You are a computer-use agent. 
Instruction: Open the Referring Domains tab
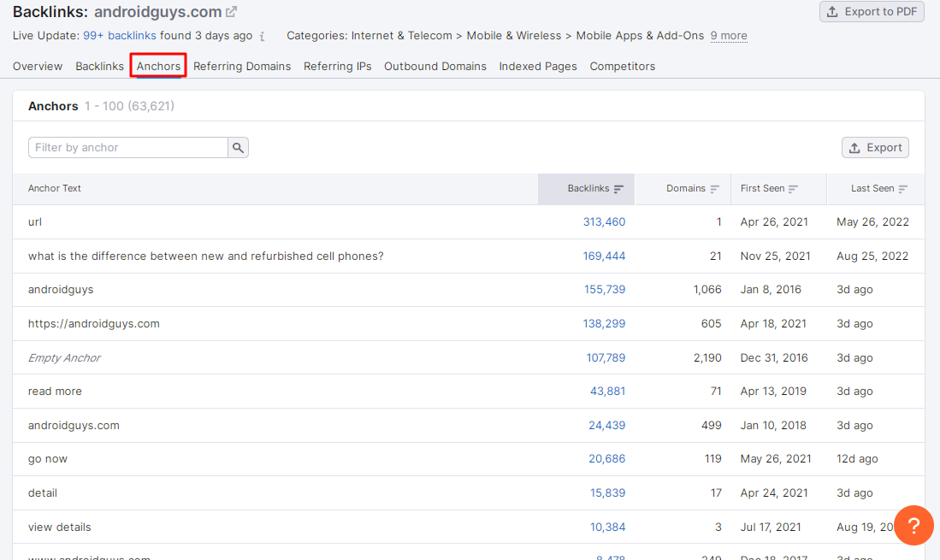(x=242, y=67)
